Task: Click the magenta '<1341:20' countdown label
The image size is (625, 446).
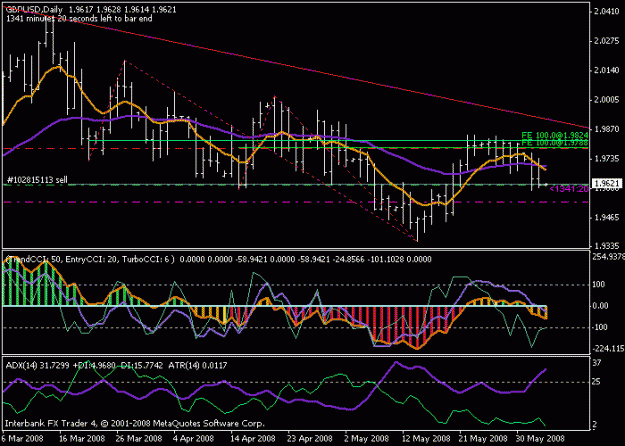Action: (569, 189)
